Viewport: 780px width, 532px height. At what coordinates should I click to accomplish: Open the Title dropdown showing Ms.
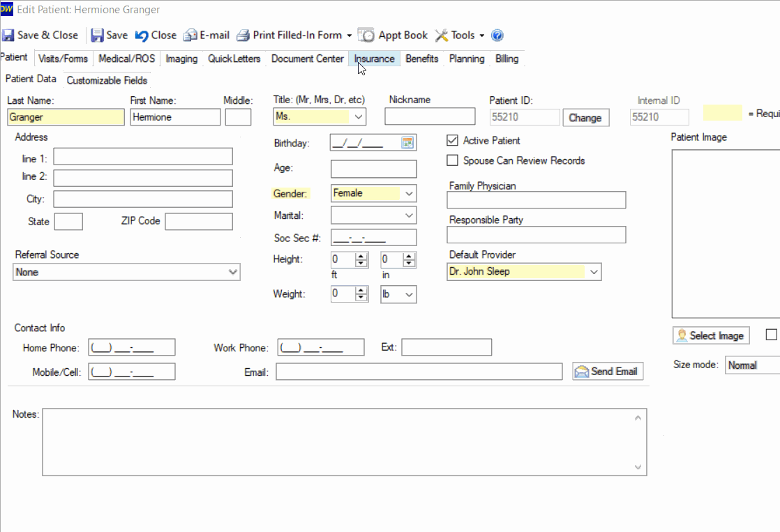tap(358, 117)
